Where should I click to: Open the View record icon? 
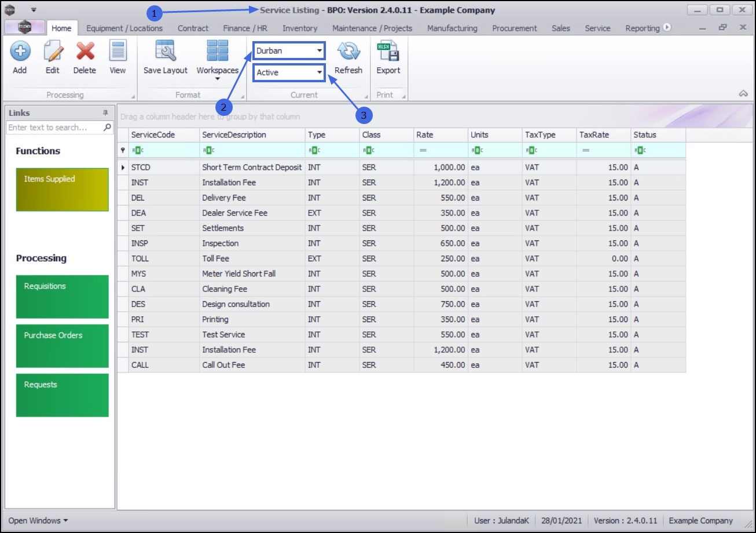118,52
